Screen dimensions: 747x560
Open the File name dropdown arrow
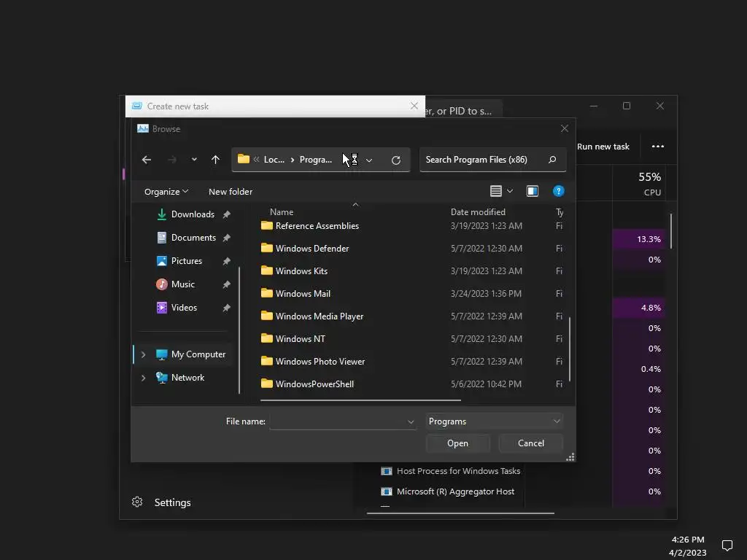pos(411,422)
